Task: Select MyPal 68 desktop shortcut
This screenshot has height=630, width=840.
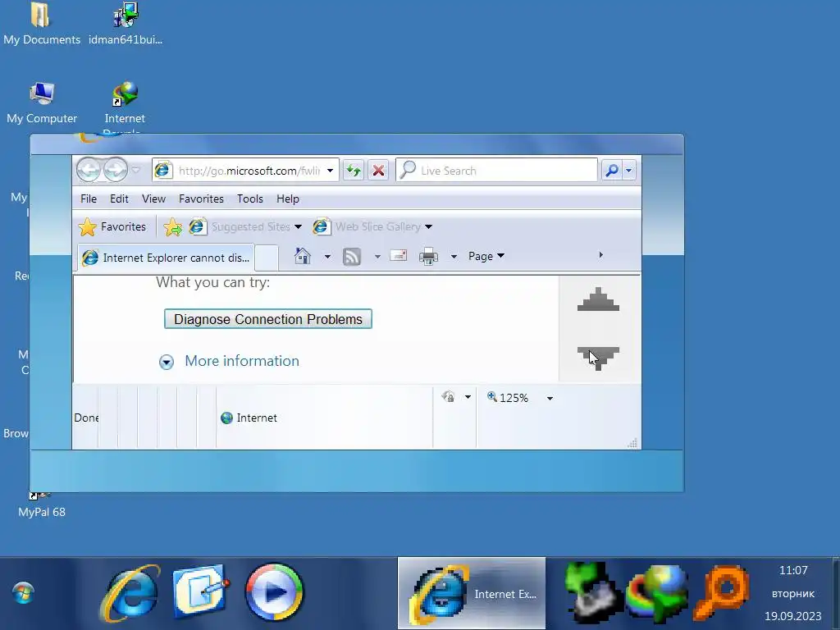Action: tap(42, 505)
